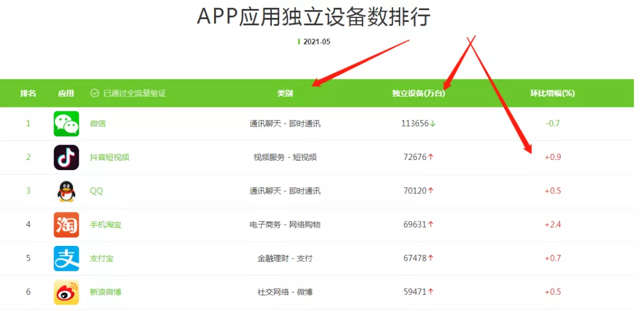
Task: Click the Sina Weibo app icon
Action: 66,292
